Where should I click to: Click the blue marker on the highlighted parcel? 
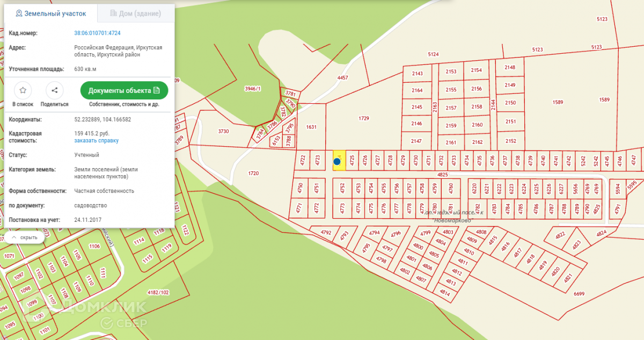click(x=337, y=161)
